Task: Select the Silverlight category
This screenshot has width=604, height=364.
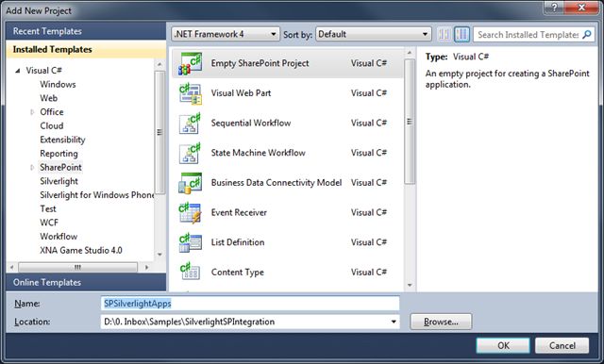Action: pos(59,181)
